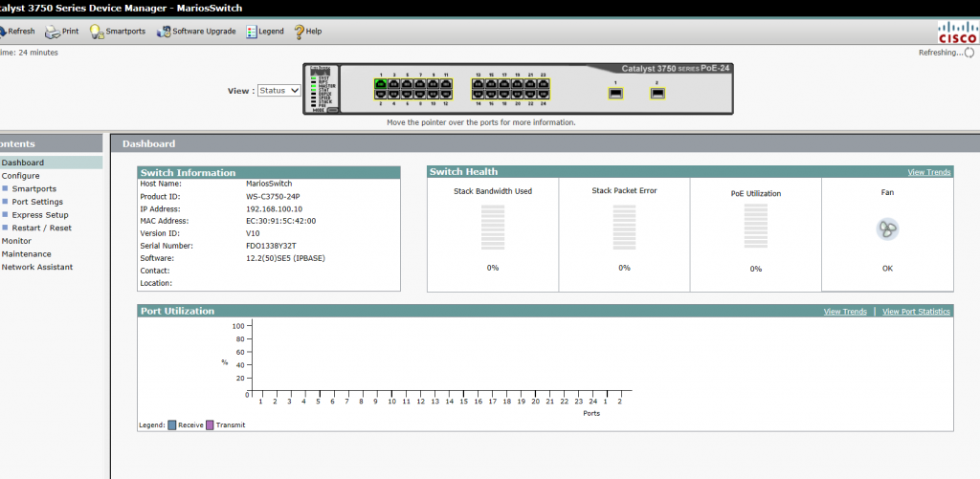Click MAC address EC:30:91:5C:42:00
This screenshot has width=980, height=479.
click(281, 221)
